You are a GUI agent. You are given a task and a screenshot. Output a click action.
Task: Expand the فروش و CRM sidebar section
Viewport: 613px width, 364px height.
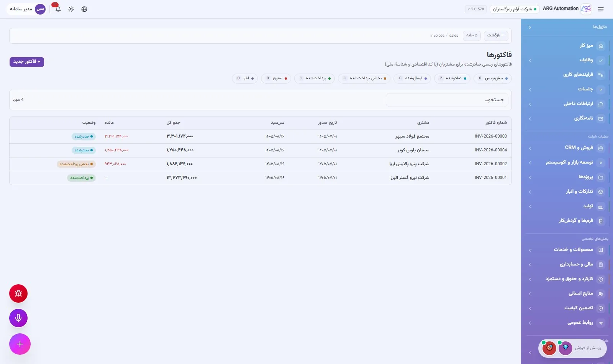566,148
